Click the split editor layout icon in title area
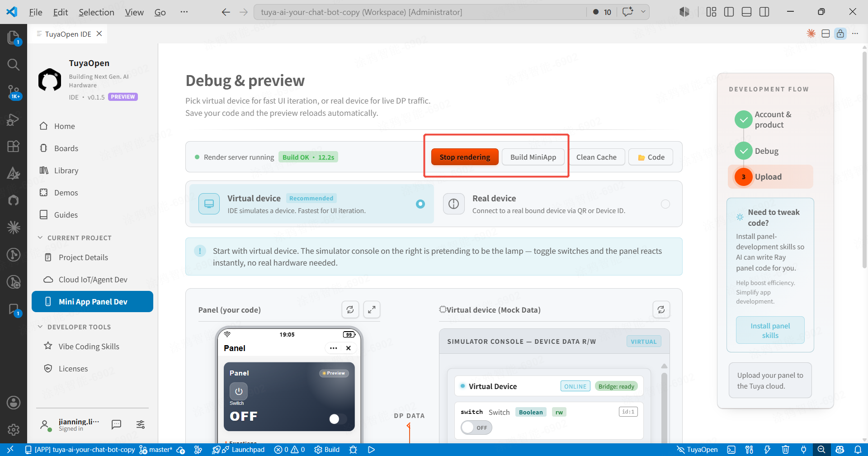 [826, 33]
